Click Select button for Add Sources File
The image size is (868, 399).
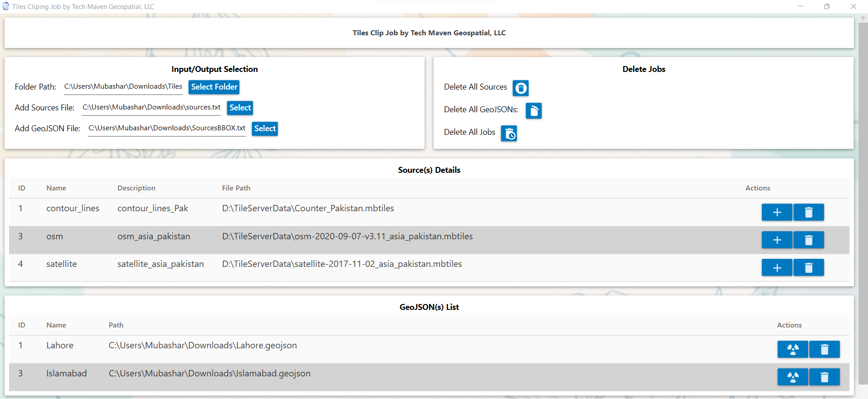(240, 108)
